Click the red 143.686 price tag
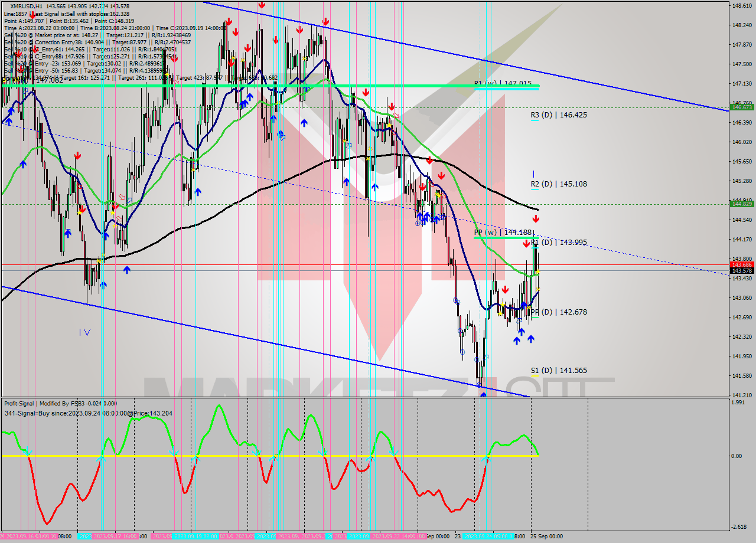Image resolution: width=756 pixels, height=543 pixels. point(742,265)
